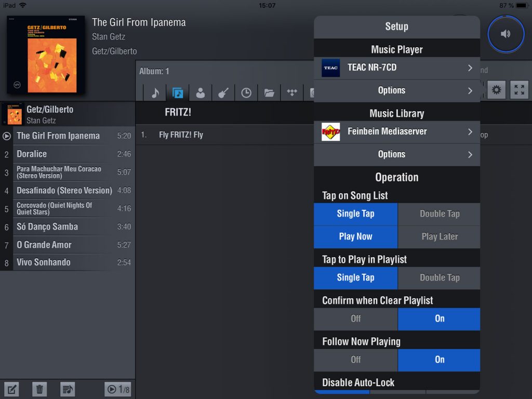The height and width of the screenshot is (399, 532).
Task: Click the Getz/Gilberto playlist header title
Action: (x=50, y=109)
